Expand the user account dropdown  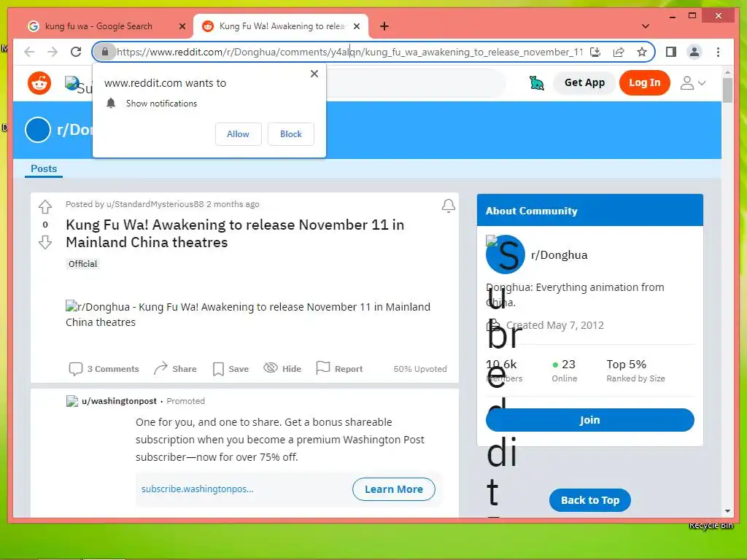click(x=692, y=83)
